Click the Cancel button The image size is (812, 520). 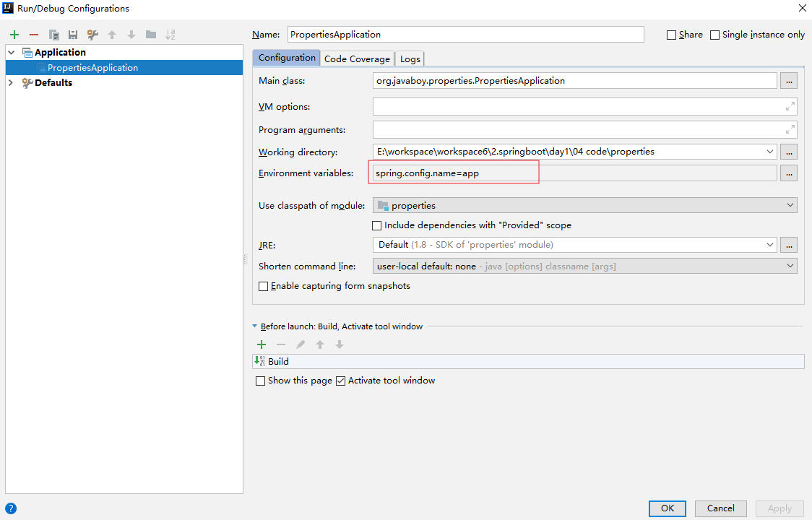pos(721,508)
